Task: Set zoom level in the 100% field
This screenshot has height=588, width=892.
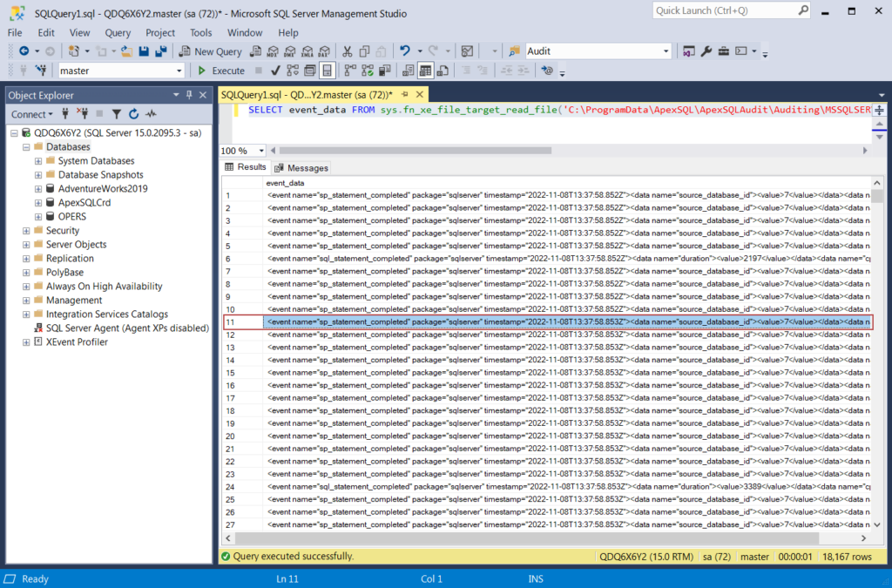Action: [238, 150]
